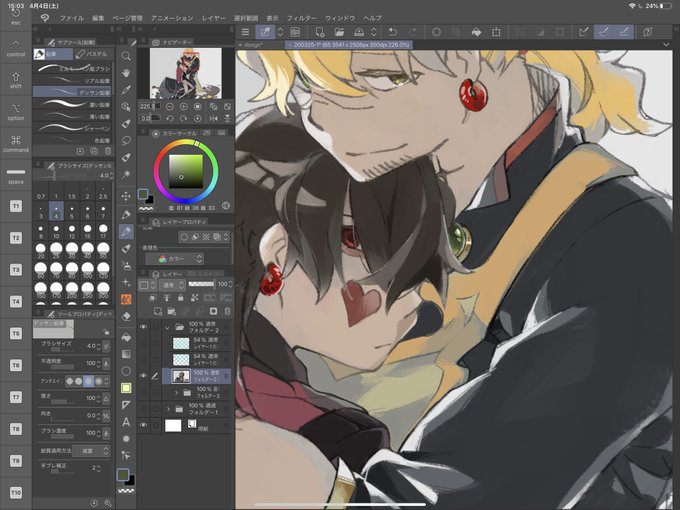Open the アニメーション menu

(x=172, y=18)
